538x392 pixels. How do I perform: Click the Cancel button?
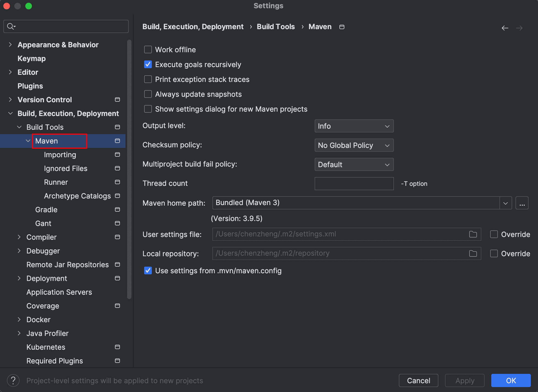point(418,380)
